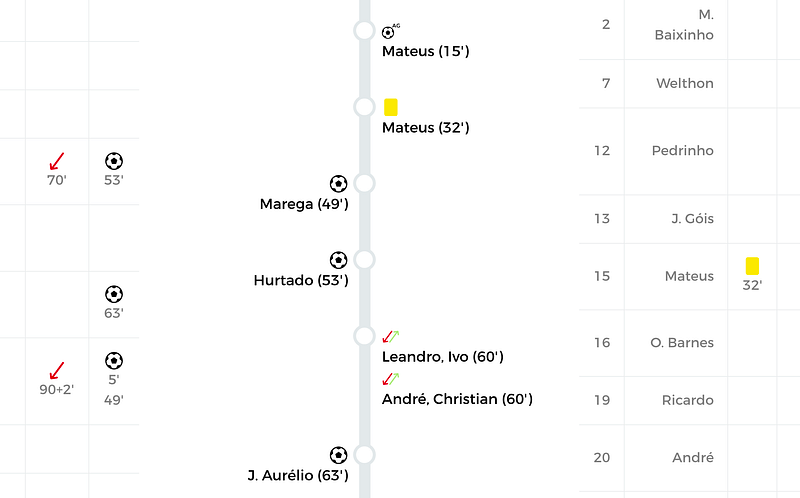Screen dimensions: 800x498
Task: Select J. Góis in the lineup table
Action: click(x=692, y=218)
